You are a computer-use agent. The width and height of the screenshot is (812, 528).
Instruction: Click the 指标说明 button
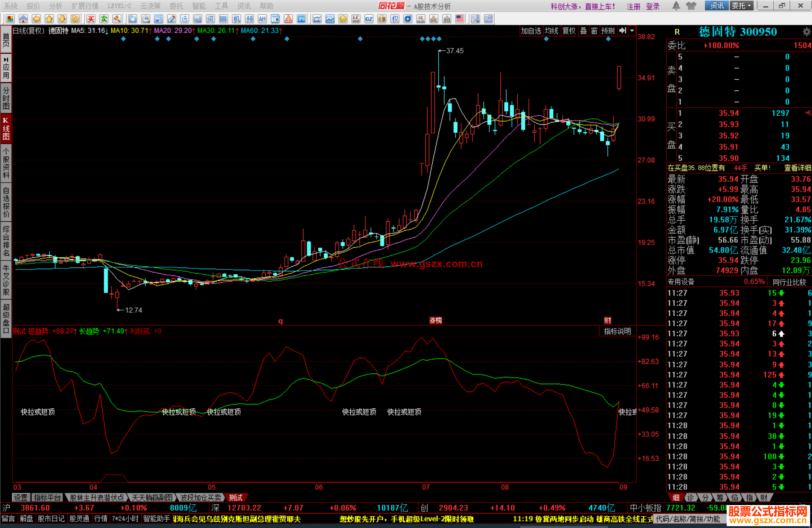point(617,331)
